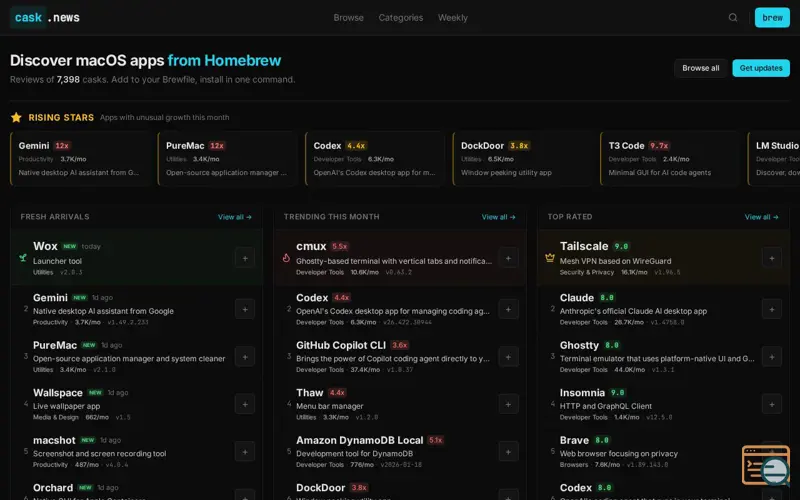Open Gemini in Fresh Arrivals list
800x500 pixels.
pos(137,309)
